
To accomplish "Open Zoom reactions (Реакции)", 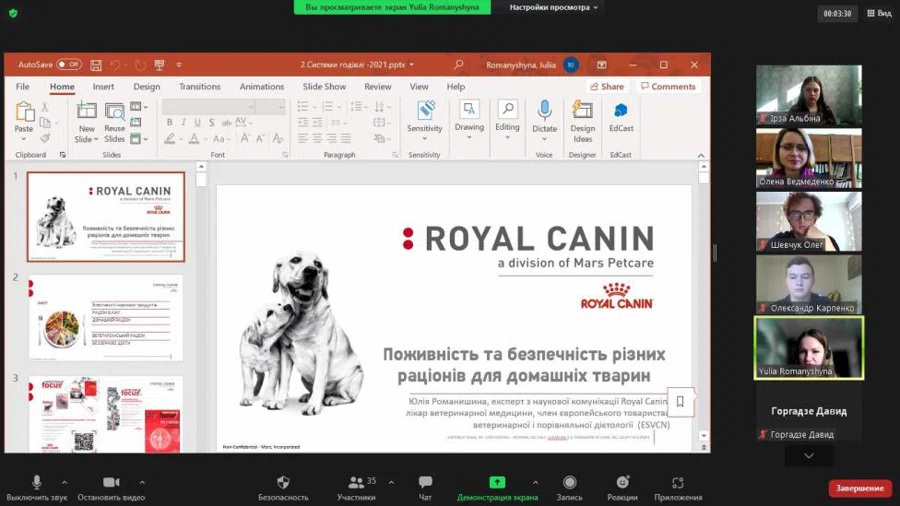I will [x=623, y=488].
